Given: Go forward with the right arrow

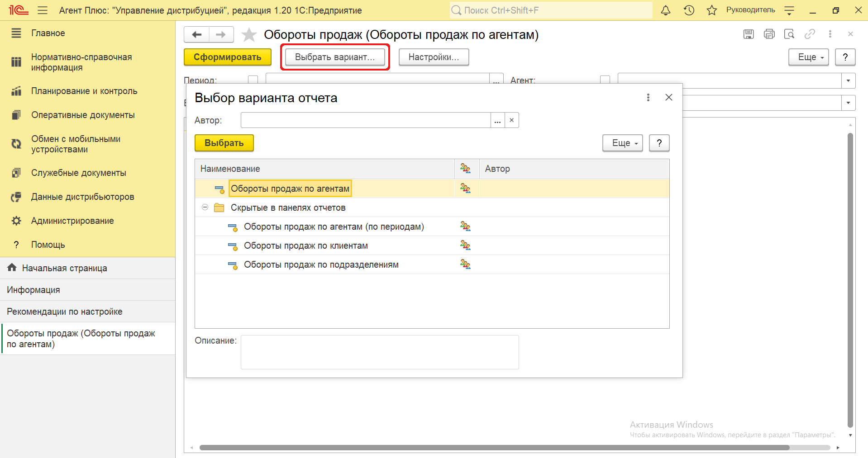Looking at the screenshot, I should pyautogui.click(x=221, y=34).
